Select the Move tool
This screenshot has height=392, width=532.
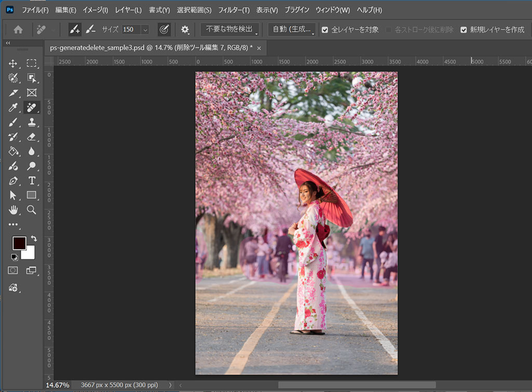(x=13, y=63)
